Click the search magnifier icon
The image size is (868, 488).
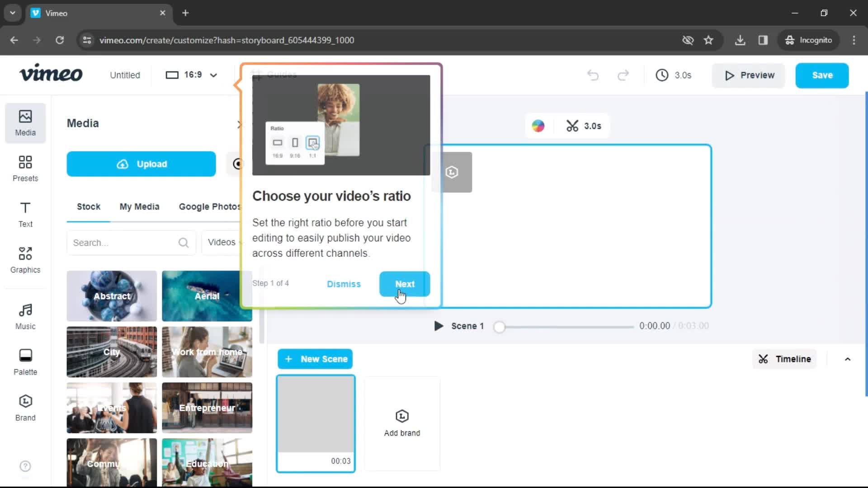pyautogui.click(x=184, y=243)
